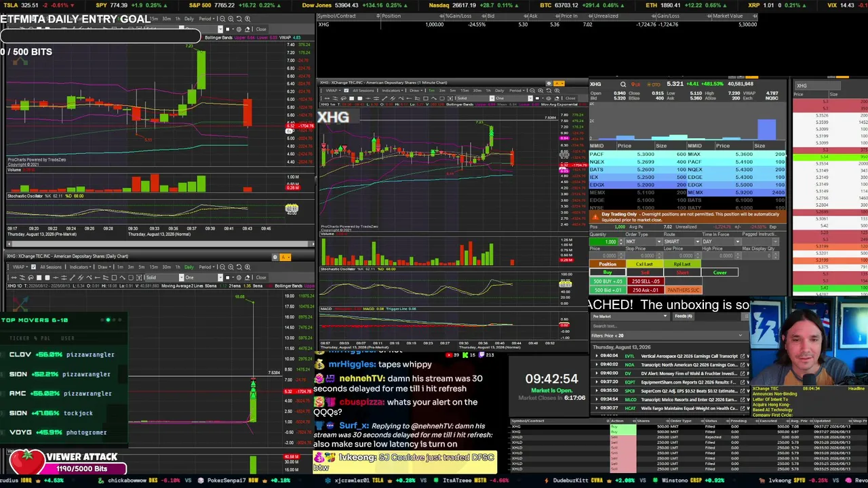Viewport: 868px width, 488px height.
Task: Open the Vertical Aerospace headline external link icon
Action: click(x=743, y=356)
